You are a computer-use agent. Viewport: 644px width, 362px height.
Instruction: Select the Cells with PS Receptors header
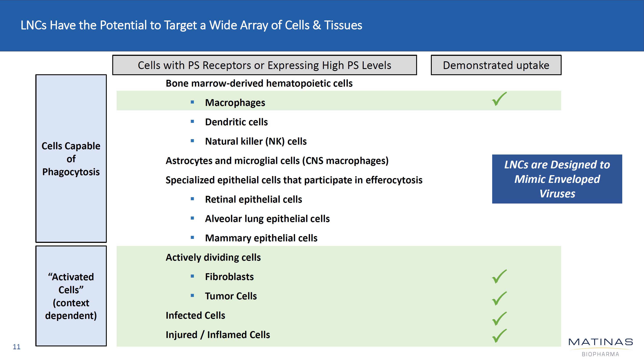pyautogui.click(x=264, y=65)
